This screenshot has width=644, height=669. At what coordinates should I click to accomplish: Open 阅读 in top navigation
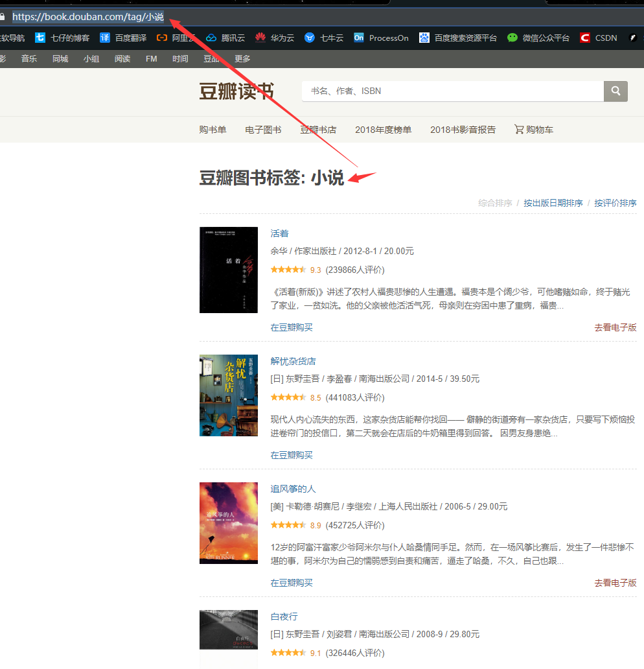[x=122, y=58]
